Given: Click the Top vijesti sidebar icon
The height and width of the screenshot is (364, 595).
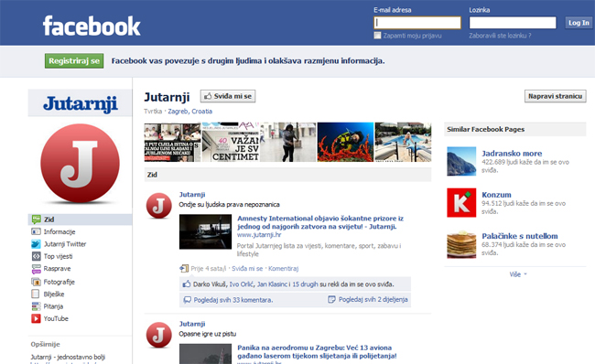Looking at the screenshot, I should coord(36,256).
